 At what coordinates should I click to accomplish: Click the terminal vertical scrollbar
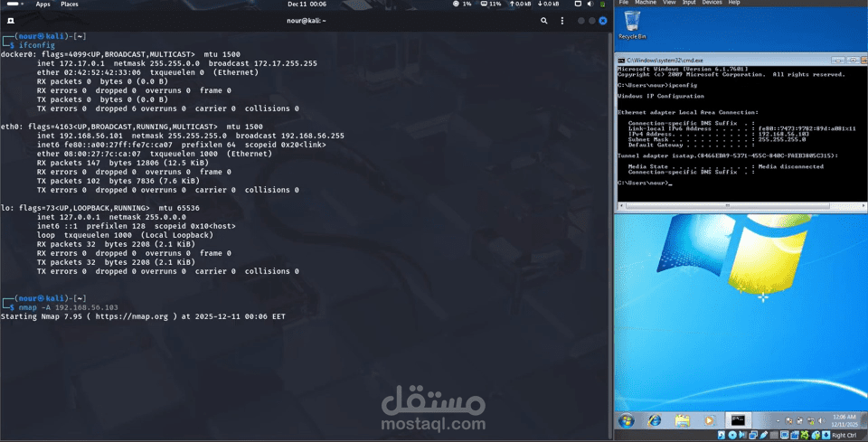tap(610, 235)
